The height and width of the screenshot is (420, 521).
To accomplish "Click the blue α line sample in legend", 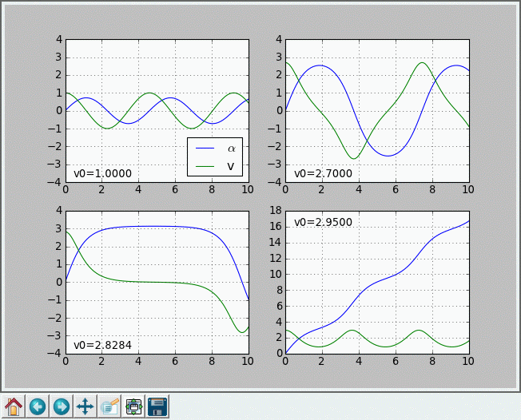I will click(206, 149).
